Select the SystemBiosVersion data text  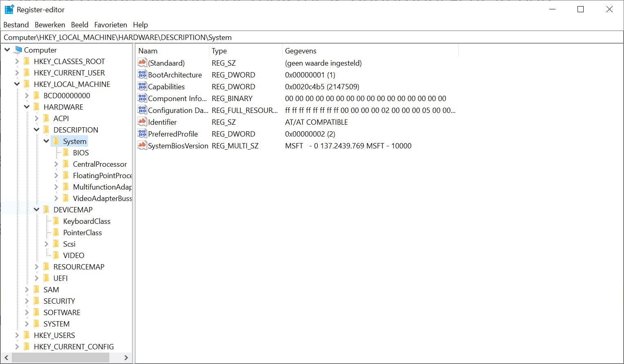(348, 146)
